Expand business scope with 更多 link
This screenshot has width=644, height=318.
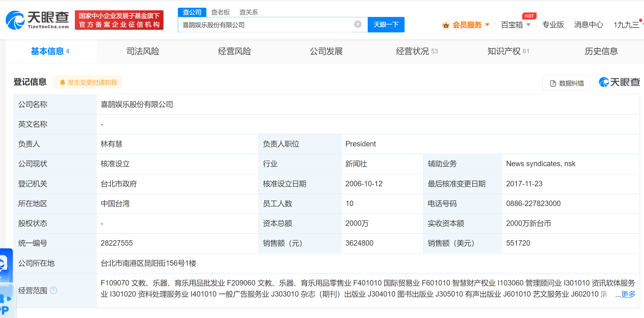coord(628,294)
